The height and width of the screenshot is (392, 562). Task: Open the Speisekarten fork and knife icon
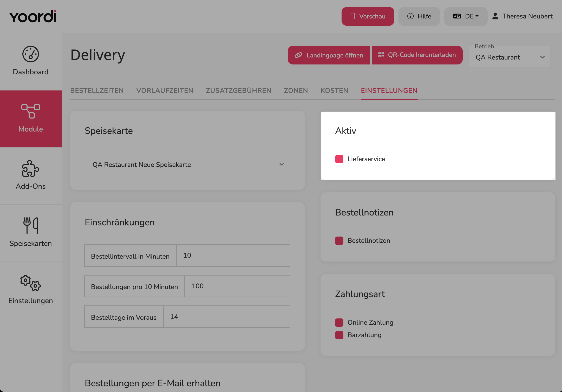tap(31, 225)
